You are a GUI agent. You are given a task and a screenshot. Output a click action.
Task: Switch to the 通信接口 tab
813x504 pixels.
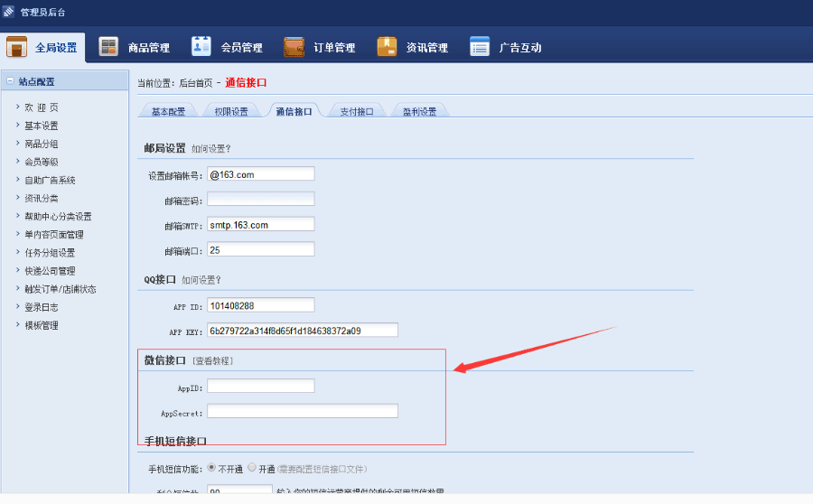[294, 111]
